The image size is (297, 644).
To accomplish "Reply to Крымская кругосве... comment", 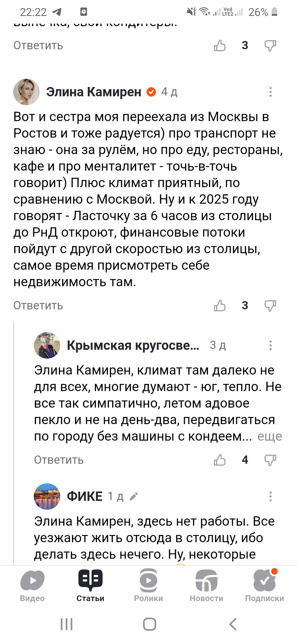I will pos(59,460).
